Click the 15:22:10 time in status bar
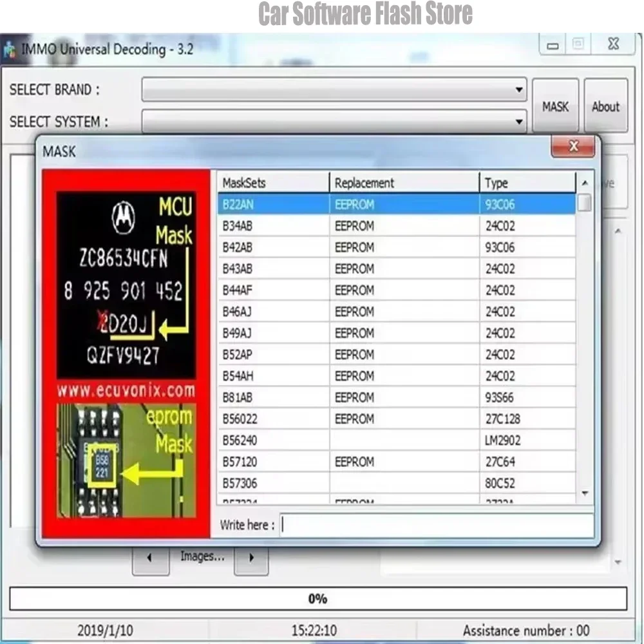The height and width of the screenshot is (644, 644). pos(314,630)
